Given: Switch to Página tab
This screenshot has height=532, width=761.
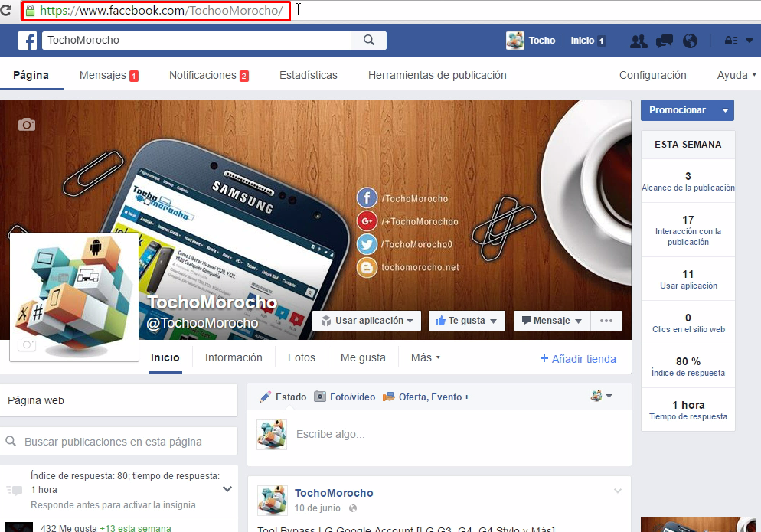Looking at the screenshot, I should 31,75.
